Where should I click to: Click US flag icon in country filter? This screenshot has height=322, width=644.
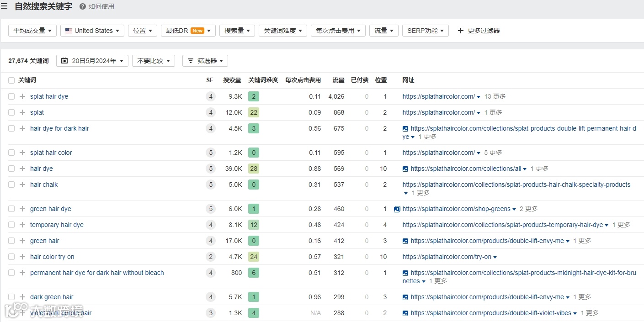click(x=69, y=31)
